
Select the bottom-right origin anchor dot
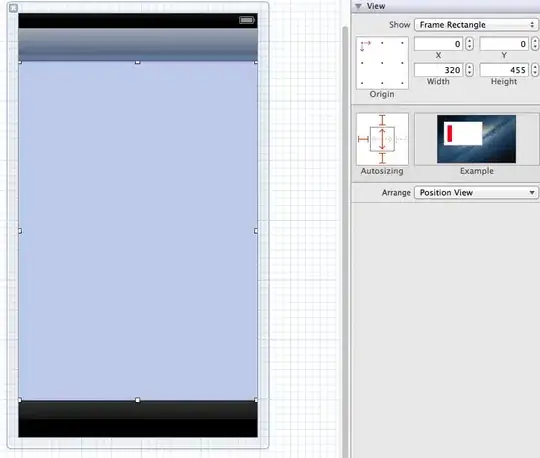click(402, 83)
